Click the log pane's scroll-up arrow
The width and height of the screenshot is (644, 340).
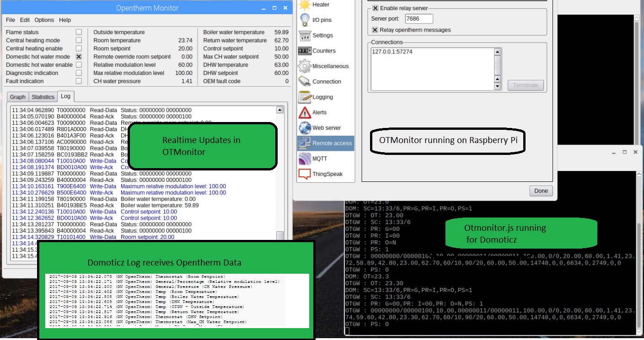point(279,110)
